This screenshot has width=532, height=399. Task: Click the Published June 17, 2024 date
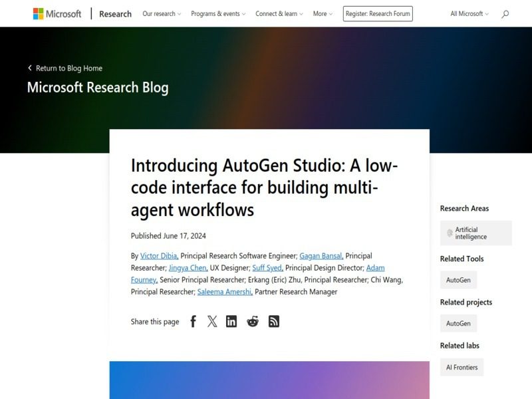(x=168, y=236)
